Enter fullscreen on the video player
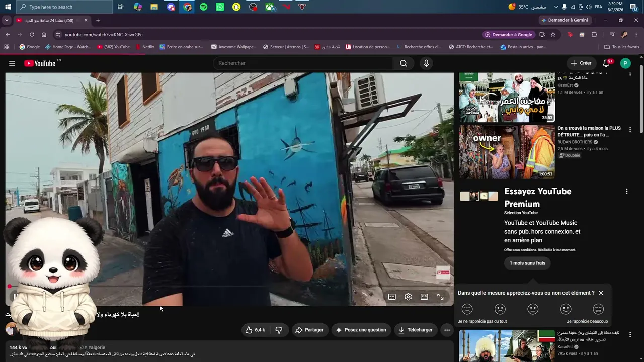644x362 pixels. pyautogui.click(x=440, y=297)
